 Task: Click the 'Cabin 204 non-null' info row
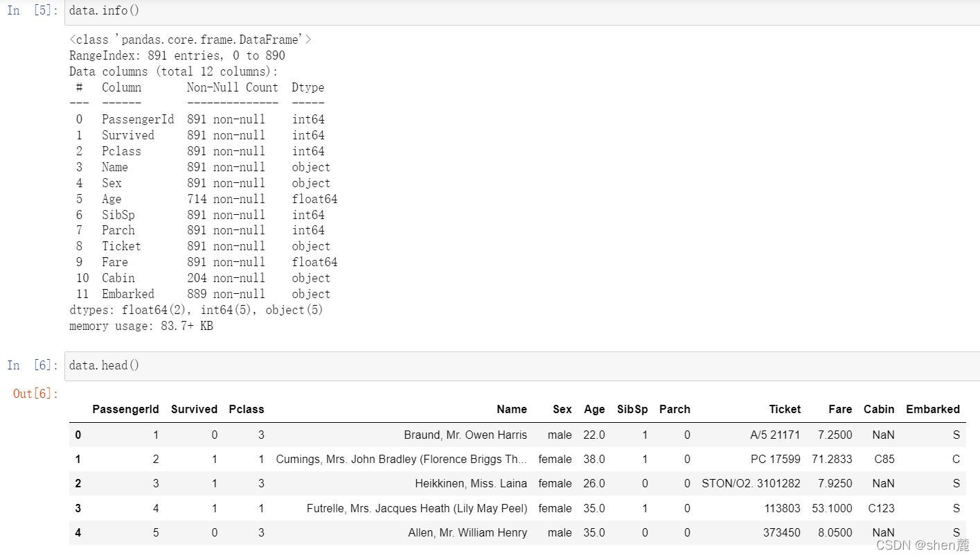click(x=203, y=278)
